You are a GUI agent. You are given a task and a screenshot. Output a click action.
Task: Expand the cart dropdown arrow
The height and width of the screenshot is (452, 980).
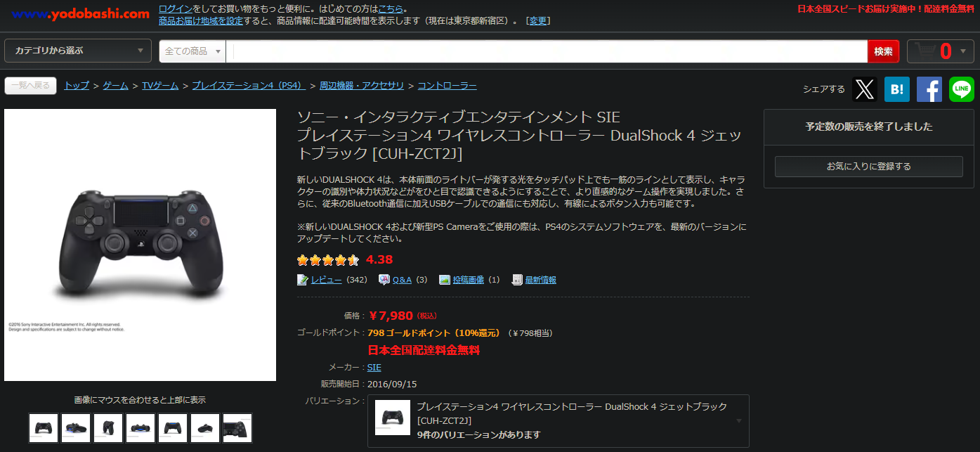962,51
